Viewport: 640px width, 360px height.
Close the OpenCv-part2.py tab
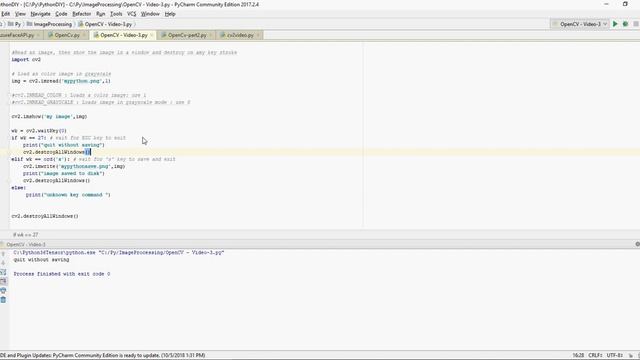coord(211,36)
